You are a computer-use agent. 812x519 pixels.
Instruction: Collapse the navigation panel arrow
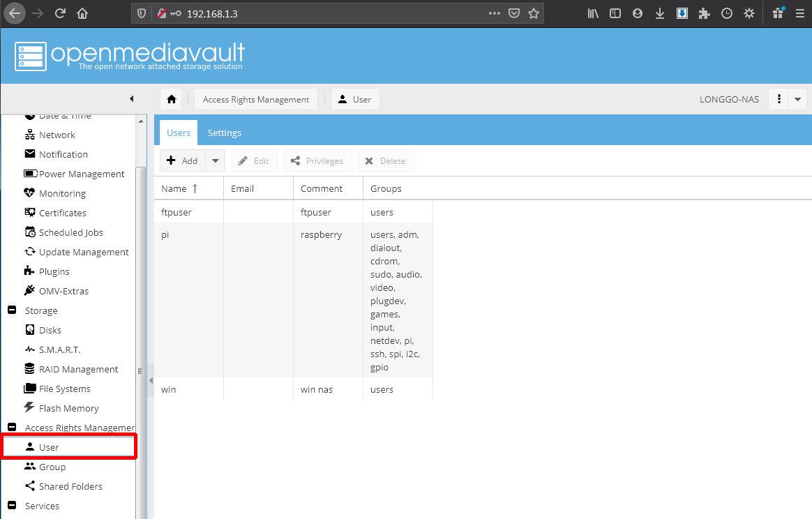pyautogui.click(x=132, y=98)
